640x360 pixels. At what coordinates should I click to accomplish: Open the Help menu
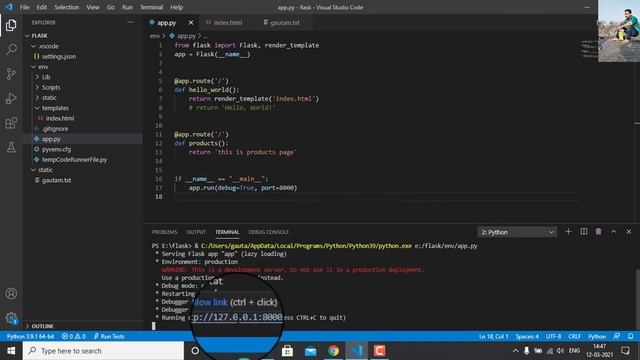(x=176, y=7)
